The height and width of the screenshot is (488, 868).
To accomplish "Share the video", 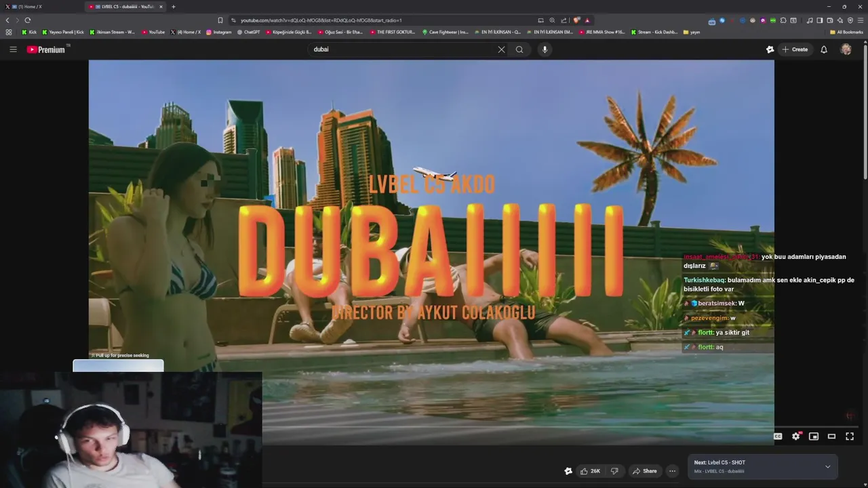I will point(644,471).
